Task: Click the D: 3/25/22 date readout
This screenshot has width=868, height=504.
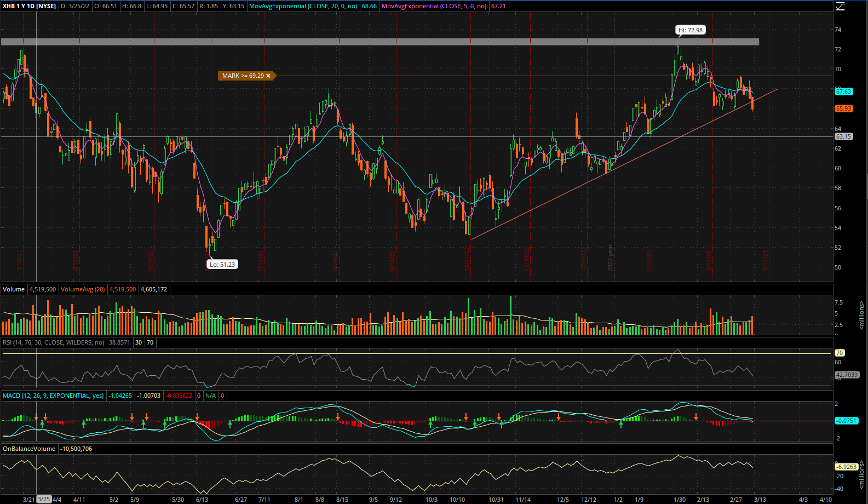Action: point(74,6)
